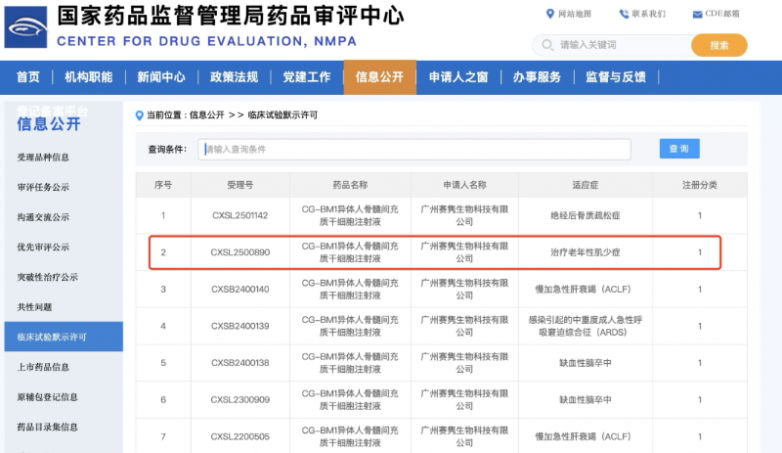Click acceptance number CXSL2501142
Screen dimensions: 782x453
(240, 216)
